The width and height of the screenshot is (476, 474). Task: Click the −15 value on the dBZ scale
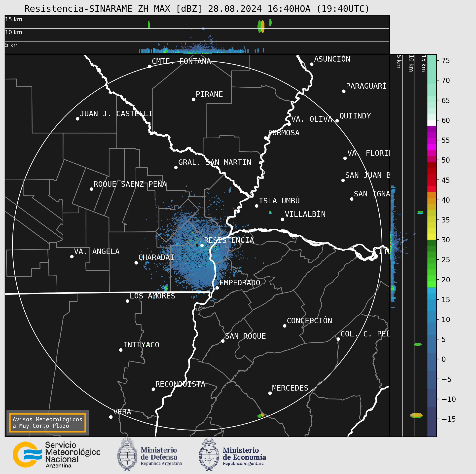[449, 419]
